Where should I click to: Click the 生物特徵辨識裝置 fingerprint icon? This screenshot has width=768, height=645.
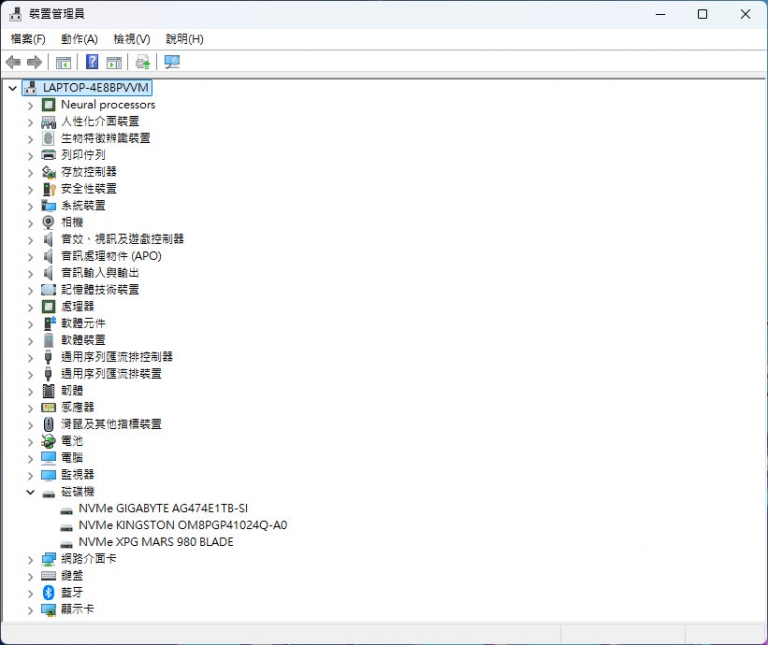coord(48,139)
